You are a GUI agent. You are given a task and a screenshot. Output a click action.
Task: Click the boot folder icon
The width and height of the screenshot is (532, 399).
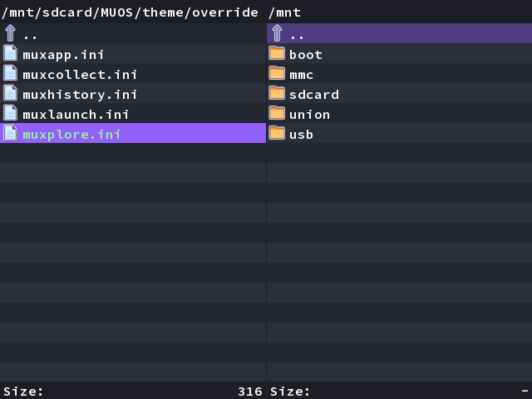click(277, 53)
